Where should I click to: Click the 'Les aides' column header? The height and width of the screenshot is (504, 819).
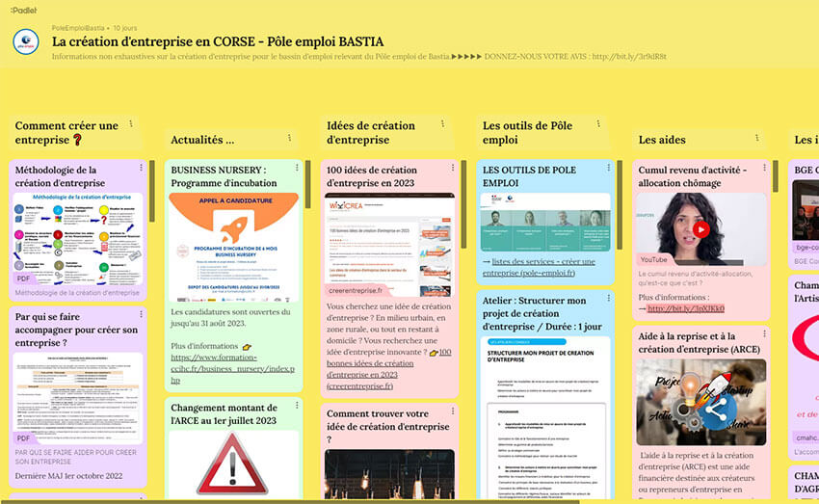[x=662, y=140]
